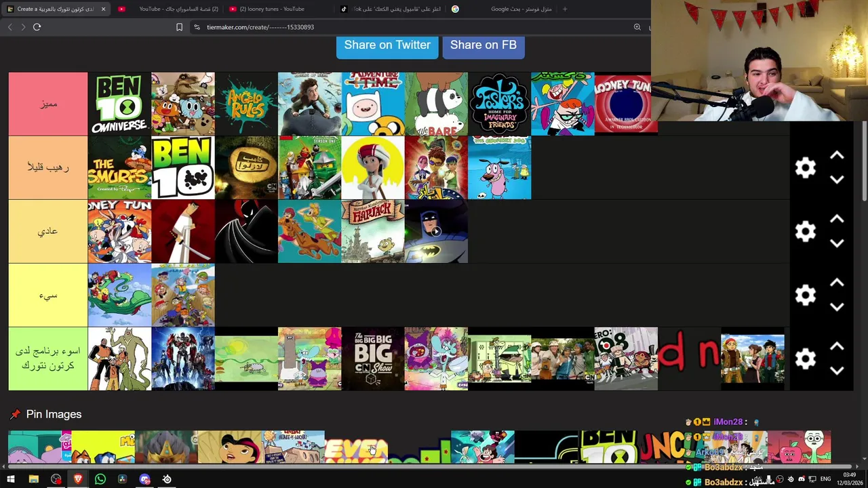Select the Flapjack thumbnail
868x488 pixels.
pos(373,231)
